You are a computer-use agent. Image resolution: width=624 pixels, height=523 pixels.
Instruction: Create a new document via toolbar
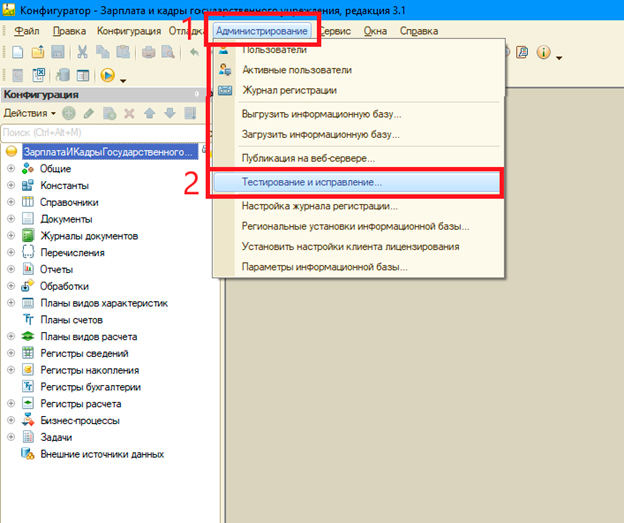pyautogui.click(x=18, y=52)
